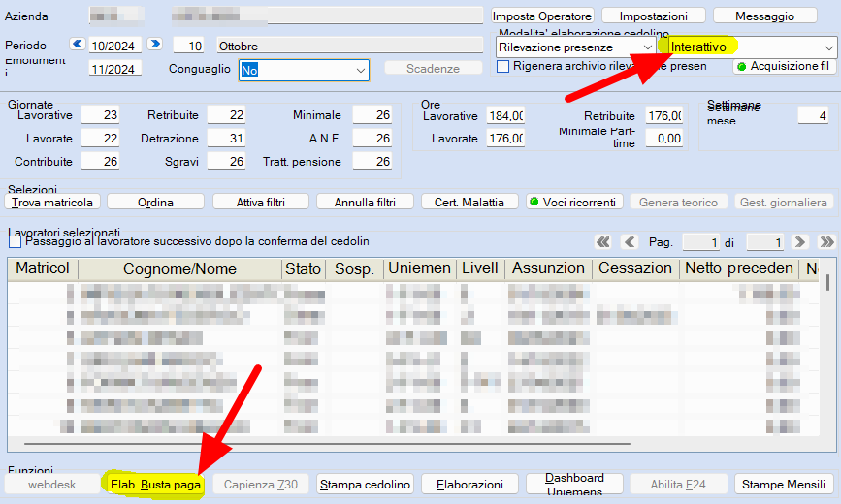Edit the Sgravi field
Screen dimensions: 841x504
point(226,161)
